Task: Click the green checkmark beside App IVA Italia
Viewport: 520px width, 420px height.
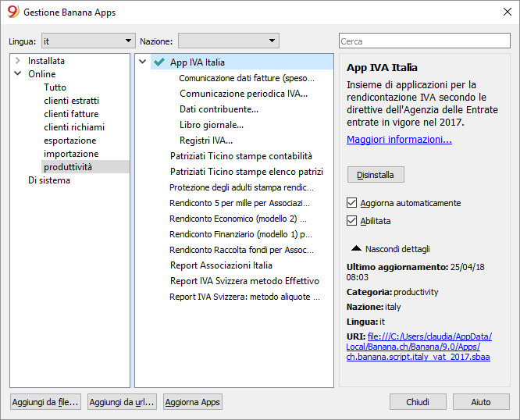Action: (x=159, y=62)
